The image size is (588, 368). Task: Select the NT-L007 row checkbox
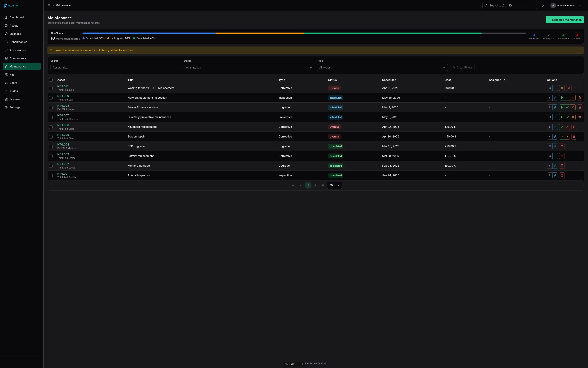click(51, 117)
